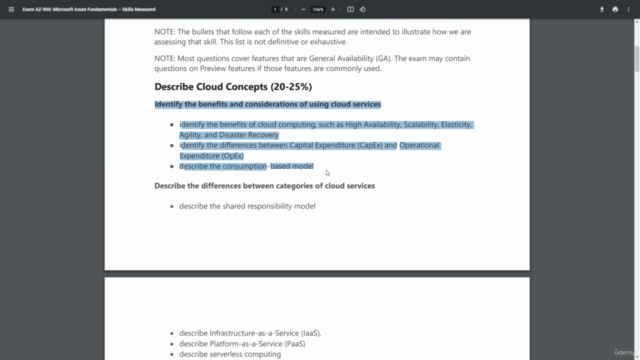Click the document title in the toolbar
The height and width of the screenshot is (360, 640).
click(89, 9)
